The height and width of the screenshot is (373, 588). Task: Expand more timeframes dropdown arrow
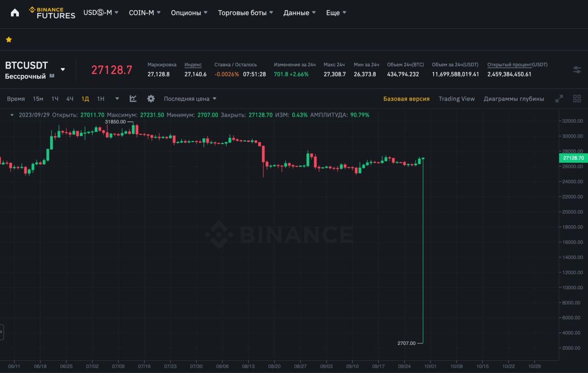(x=117, y=99)
